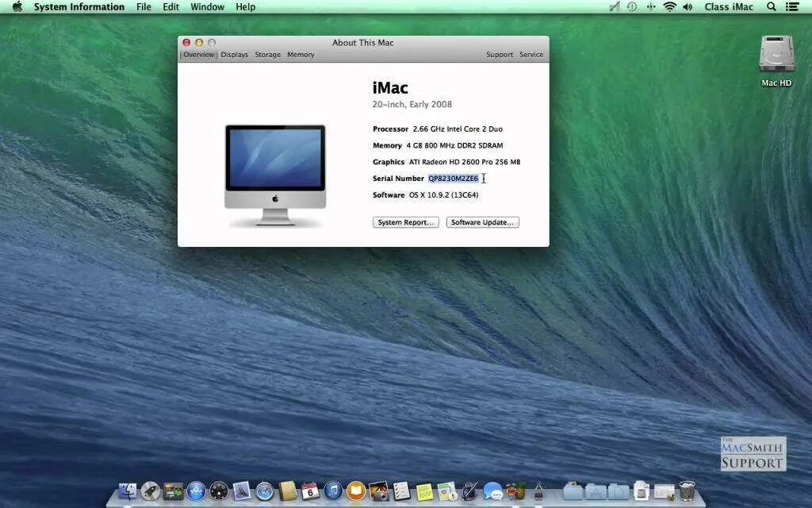The image size is (812, 508).
Task: Switch to the Storage tab
Action: (x=268, y=55)
